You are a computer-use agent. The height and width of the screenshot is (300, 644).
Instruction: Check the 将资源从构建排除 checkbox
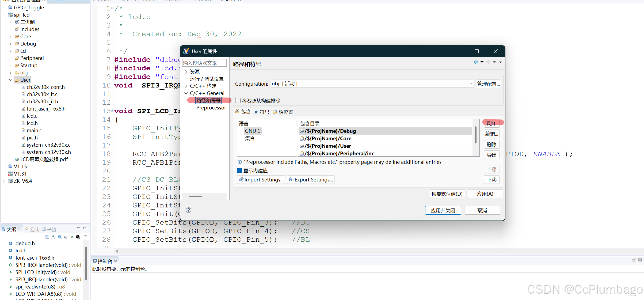coord(238,101)
